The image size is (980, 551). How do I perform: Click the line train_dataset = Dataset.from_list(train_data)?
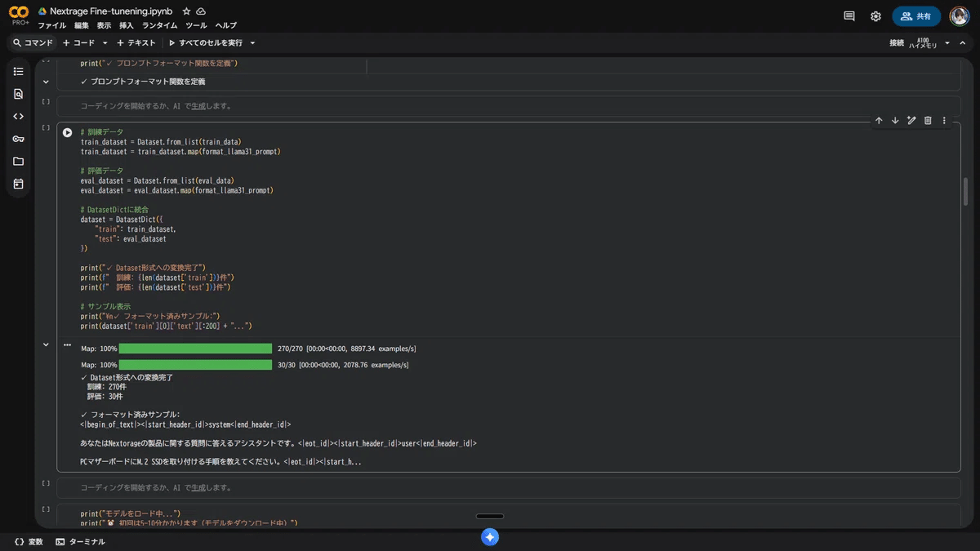pos(161,142)
